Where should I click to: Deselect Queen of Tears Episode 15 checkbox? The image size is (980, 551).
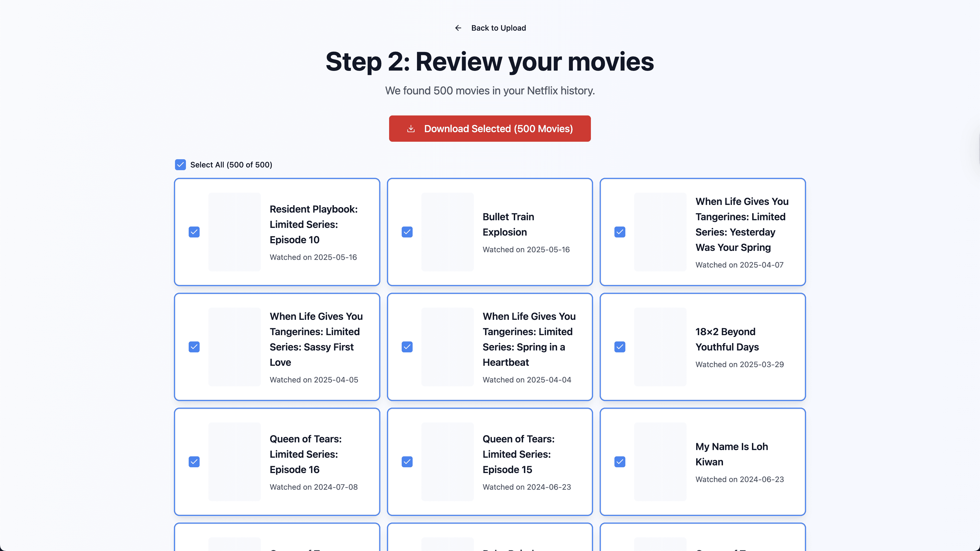[407, 462]
